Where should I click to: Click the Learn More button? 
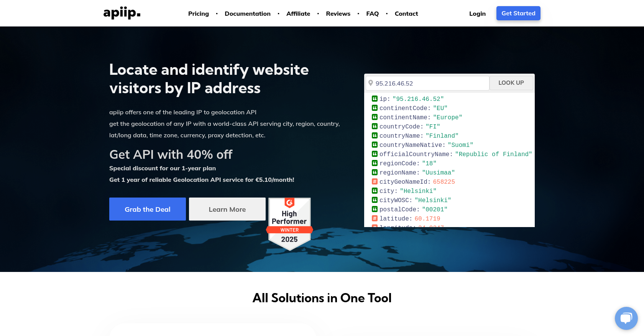227,209
